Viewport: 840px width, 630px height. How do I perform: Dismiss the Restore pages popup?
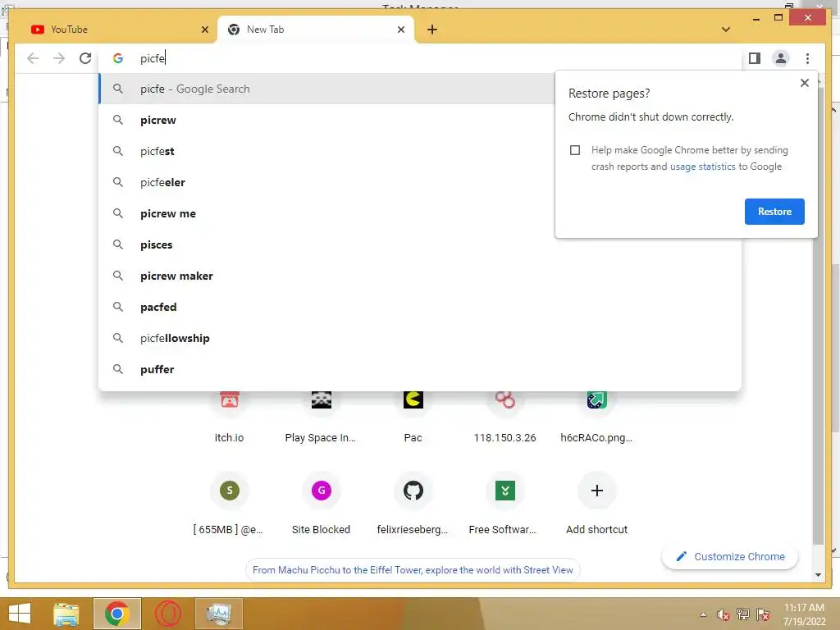tap(804, 83)
